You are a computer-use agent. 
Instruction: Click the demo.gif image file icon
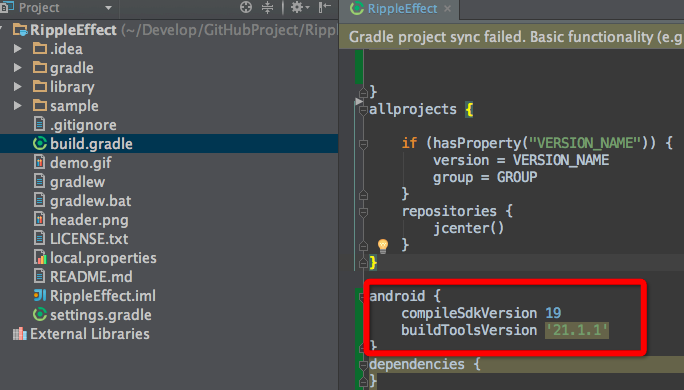click(40, 162)
